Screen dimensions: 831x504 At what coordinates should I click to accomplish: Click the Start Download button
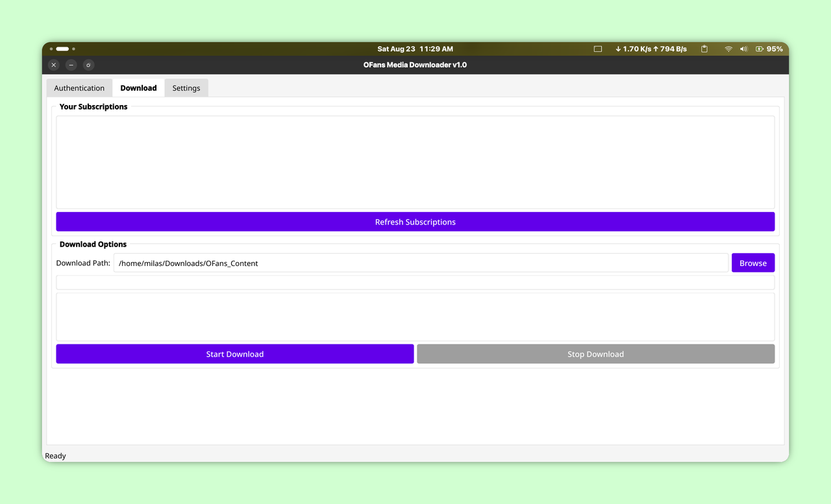(x=235, y=354)
